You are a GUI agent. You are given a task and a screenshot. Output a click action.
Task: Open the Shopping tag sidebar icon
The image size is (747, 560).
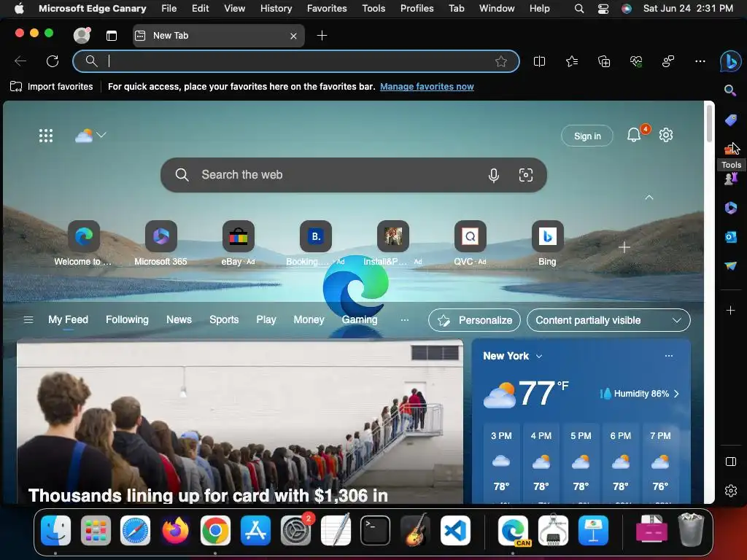[730, 120]
